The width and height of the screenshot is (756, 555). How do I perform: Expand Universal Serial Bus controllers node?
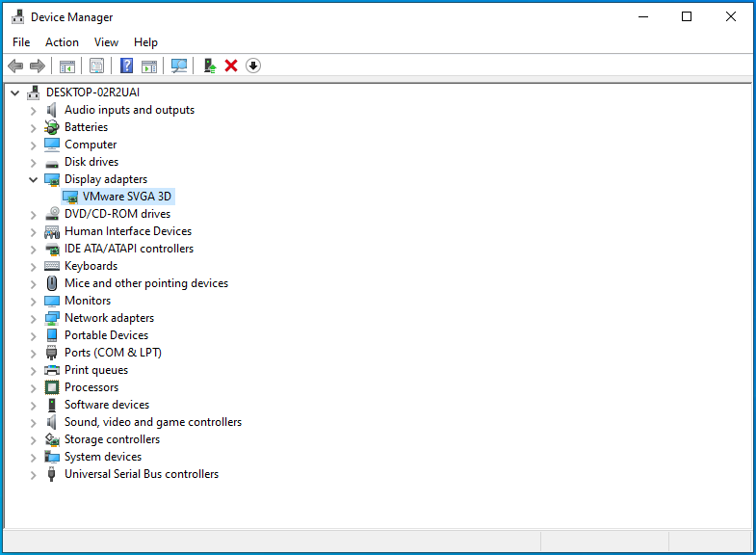(34, 474)
